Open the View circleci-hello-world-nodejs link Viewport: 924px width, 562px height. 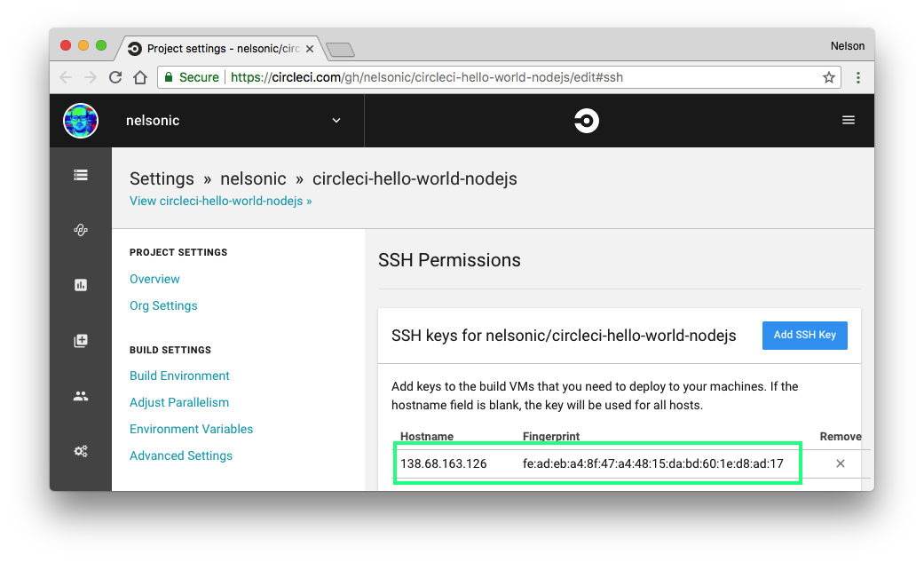pos(220,201)
